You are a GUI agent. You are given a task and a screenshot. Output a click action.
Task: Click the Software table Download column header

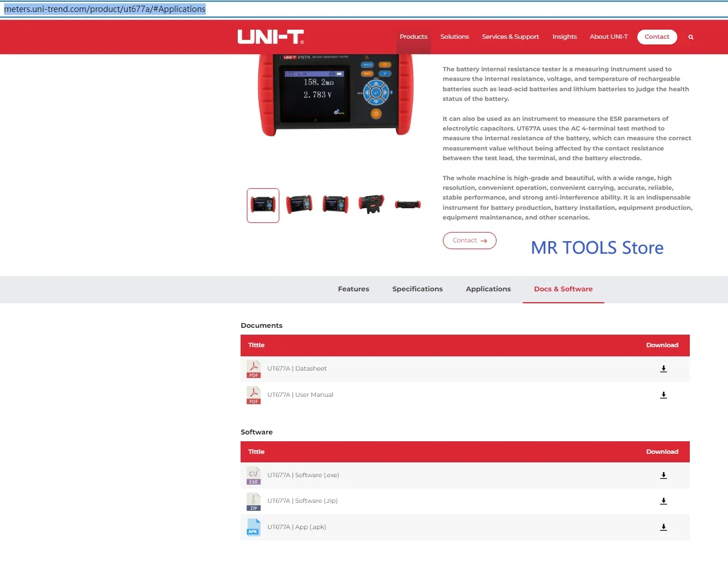662,452
